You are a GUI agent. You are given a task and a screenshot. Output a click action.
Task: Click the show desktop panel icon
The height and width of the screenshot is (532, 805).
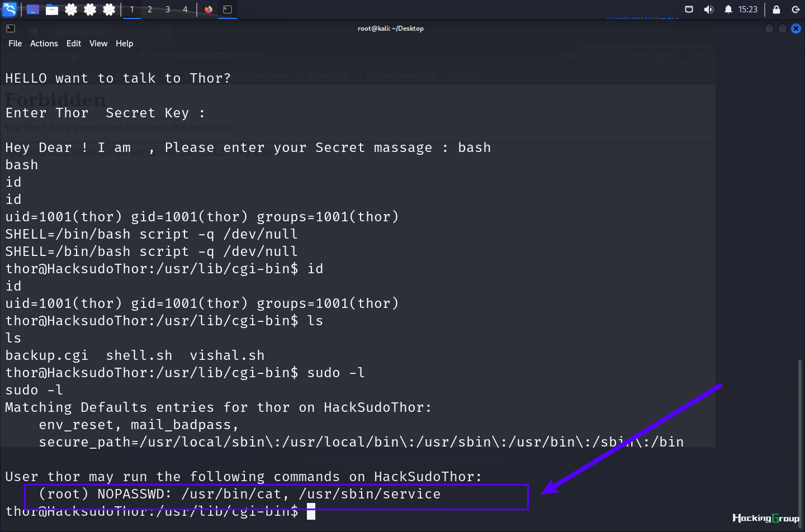pyautogui.click(x=33, y=9)
